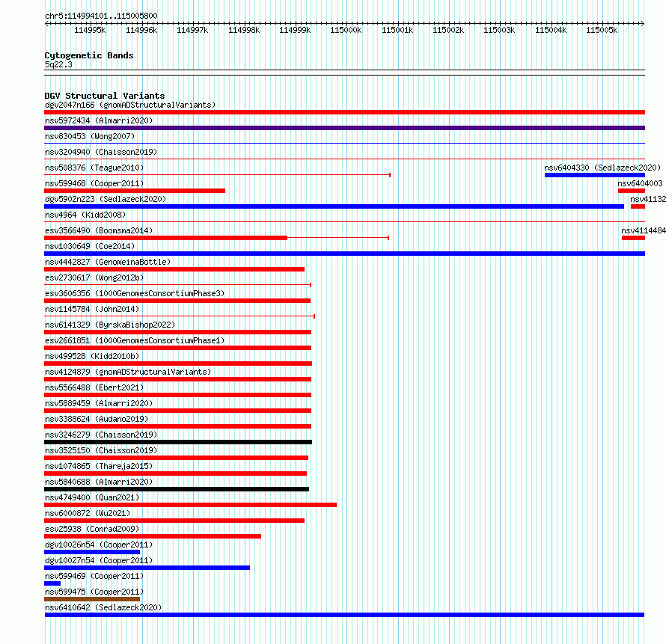Open nsv508376 (Teague2010) variant
Image resolution: width=666 pixels, height=644 pixels.
(x=94, y=168)
